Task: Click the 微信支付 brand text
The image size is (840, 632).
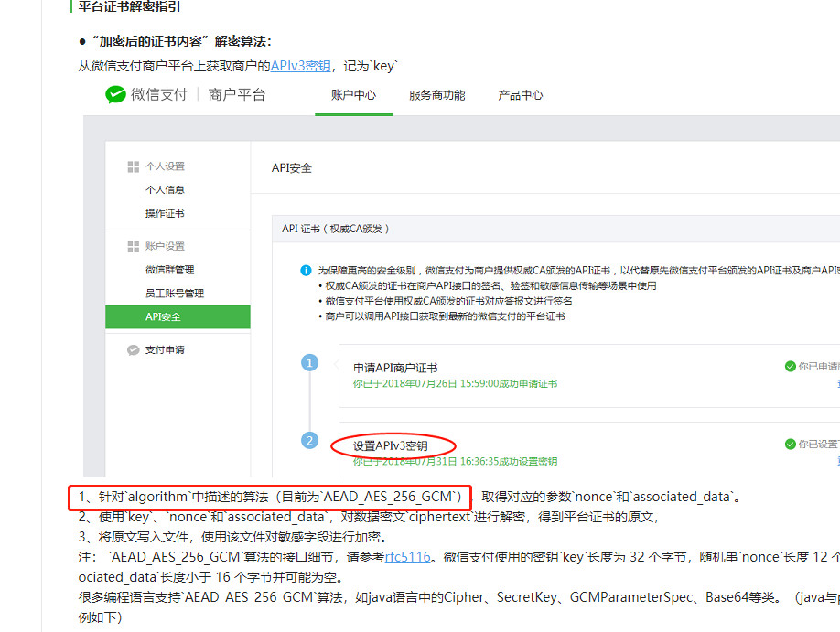Action: coord(159,95)
